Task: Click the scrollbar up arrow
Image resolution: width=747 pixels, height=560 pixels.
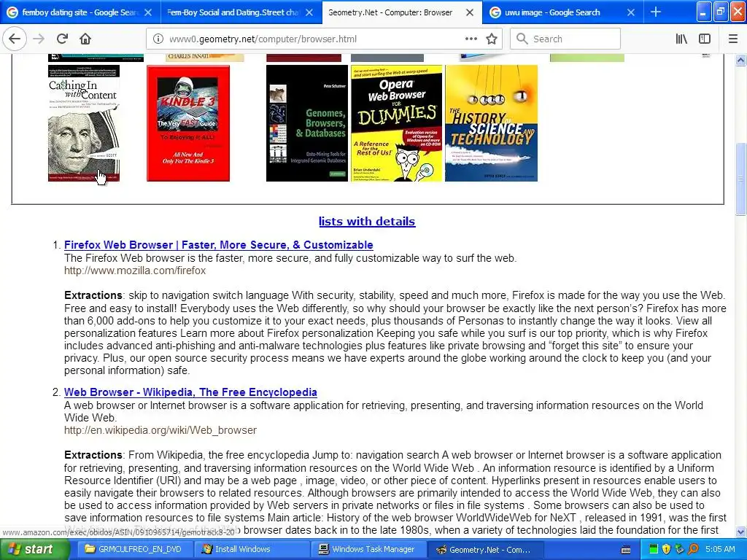Action: click(x=740, y=60)
